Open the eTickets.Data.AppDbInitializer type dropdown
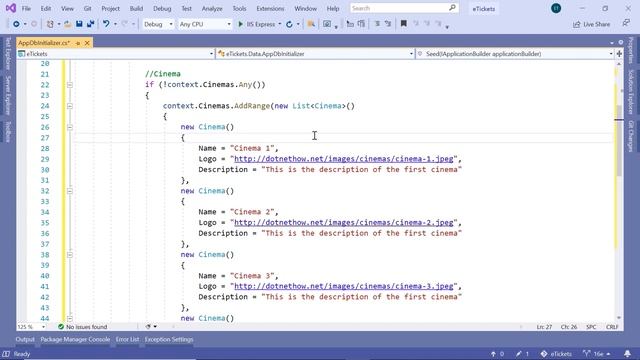 [x=315, y=54]
